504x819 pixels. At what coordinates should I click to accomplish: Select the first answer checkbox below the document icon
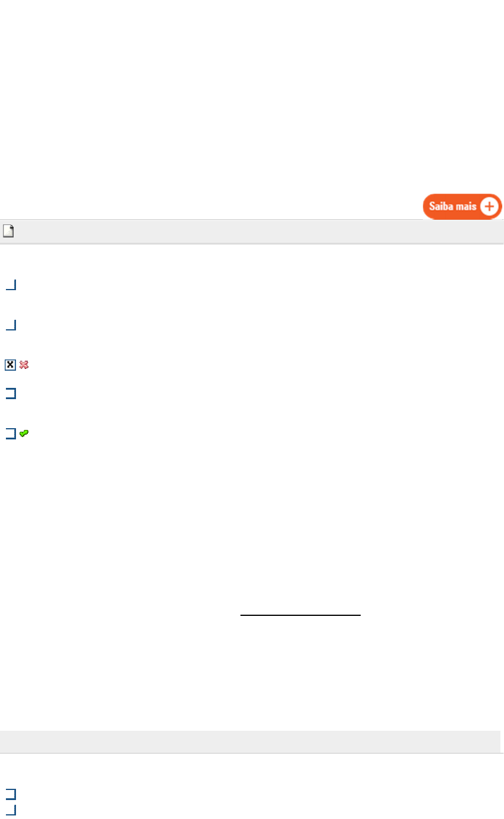pyautogui.click(x=10, y=285)
